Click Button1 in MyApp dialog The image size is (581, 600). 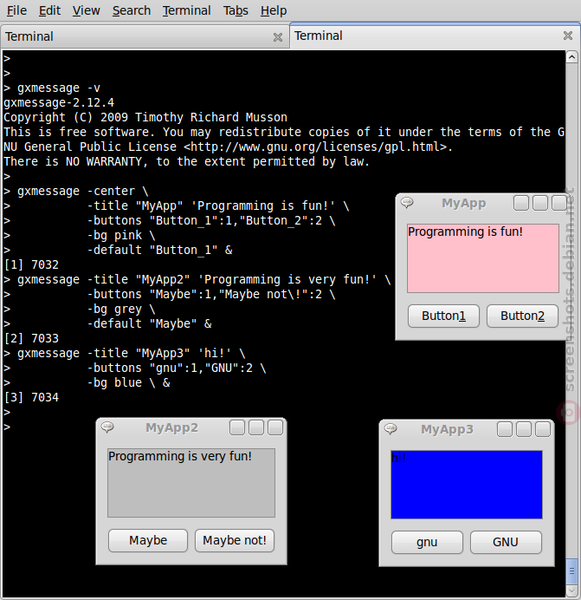click(444, 316)
